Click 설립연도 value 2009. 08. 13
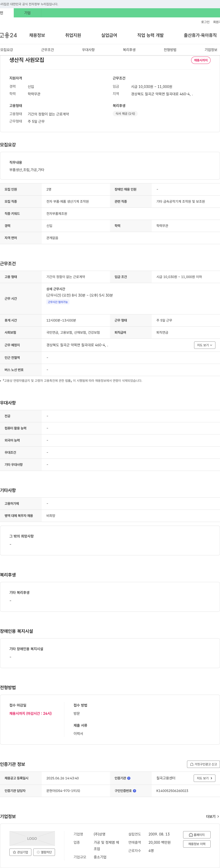220x868 pixels. click(159, 834)
